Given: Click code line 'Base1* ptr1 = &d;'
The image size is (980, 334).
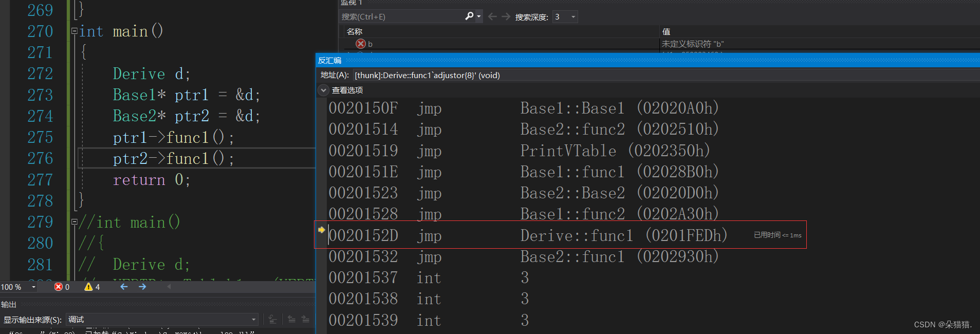Looking at the screenshot, I should pos(187,95).
